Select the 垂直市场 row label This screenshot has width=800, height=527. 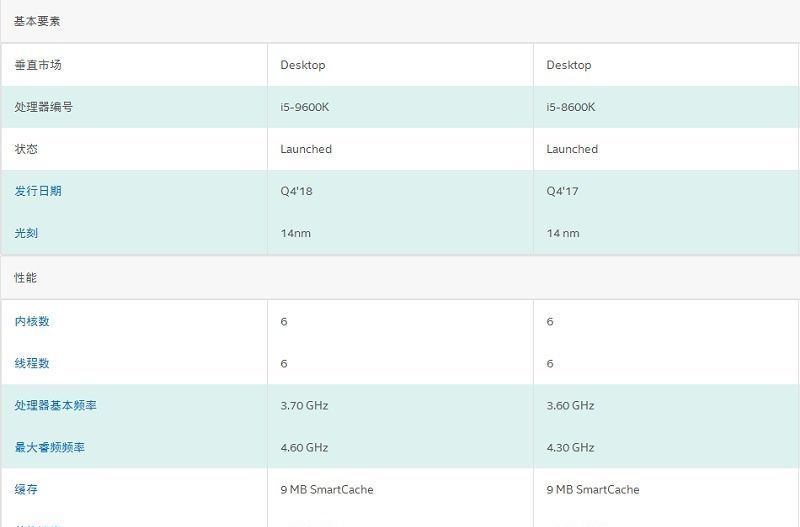click(38, 65)
